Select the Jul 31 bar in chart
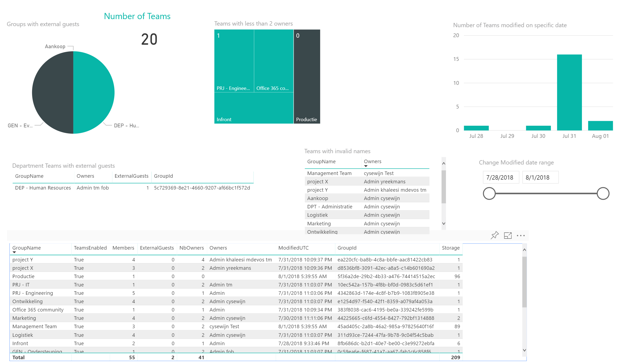 coord(569,92)
